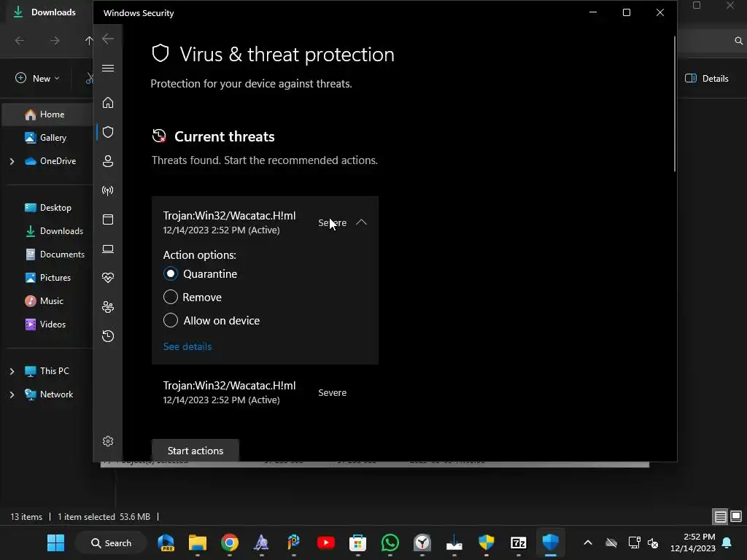Open Google Chrome from taskbar
The image size is (747, 560).
[230, 542]
